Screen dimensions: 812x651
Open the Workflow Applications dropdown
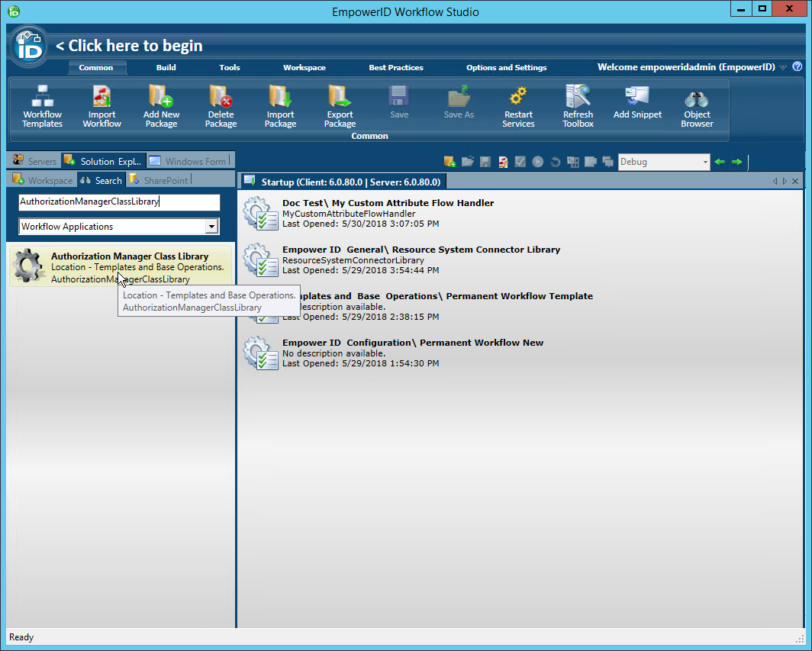[212, 227]
